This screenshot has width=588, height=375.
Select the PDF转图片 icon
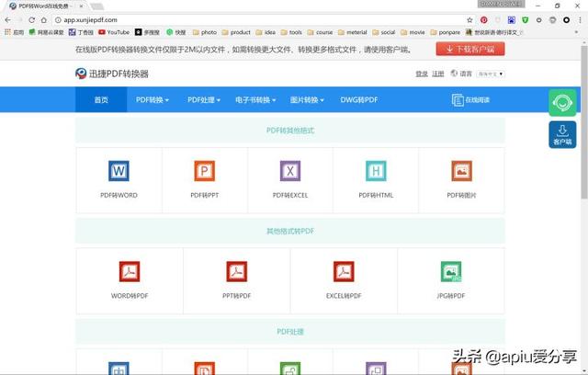click(x=461, y=171)
